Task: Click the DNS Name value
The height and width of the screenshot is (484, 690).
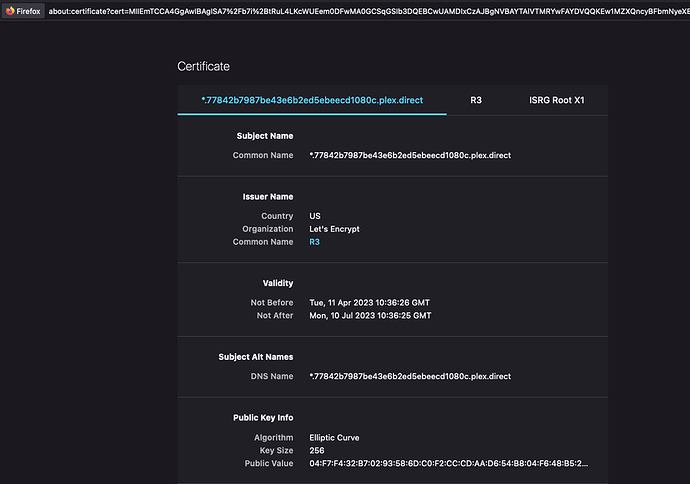Action: pyautogui.click(x=410, y=377)
